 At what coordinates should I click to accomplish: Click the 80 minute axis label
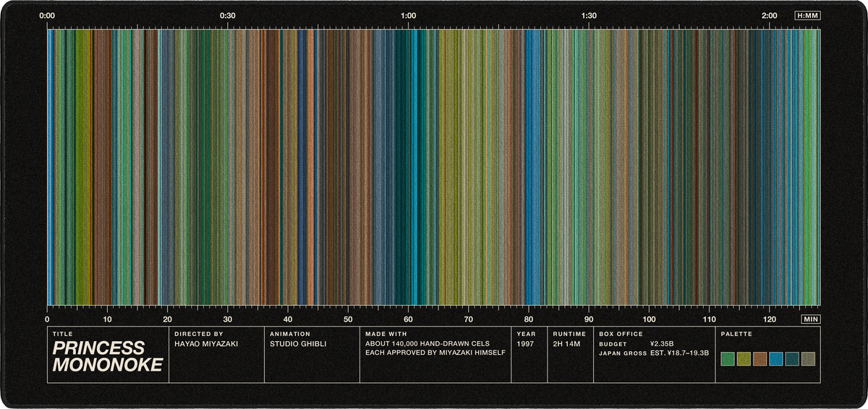(529, 319)
